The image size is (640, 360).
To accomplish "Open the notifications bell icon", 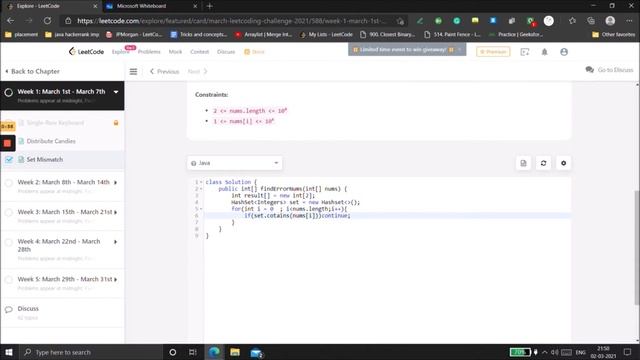I will tap(544, 52).
